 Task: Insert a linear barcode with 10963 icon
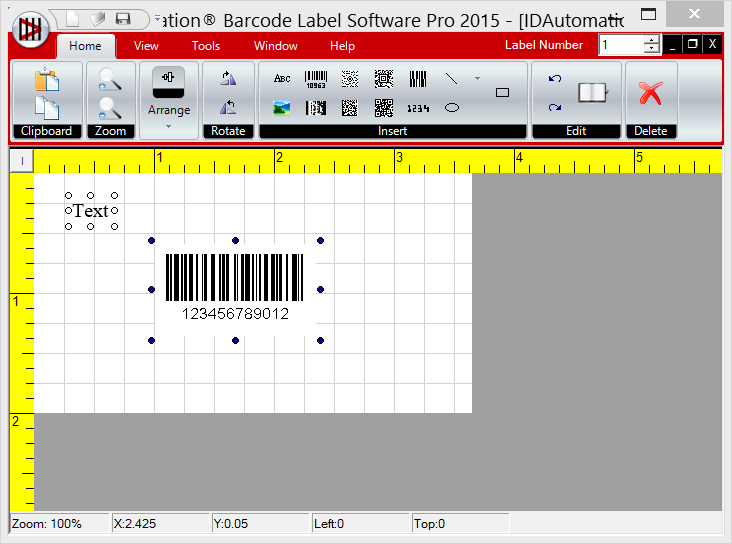pyautogui.click(x=316, y=79)
